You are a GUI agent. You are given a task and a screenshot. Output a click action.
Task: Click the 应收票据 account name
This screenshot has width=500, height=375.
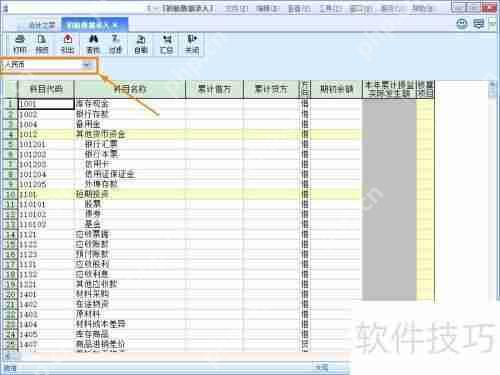pos(92,234)
